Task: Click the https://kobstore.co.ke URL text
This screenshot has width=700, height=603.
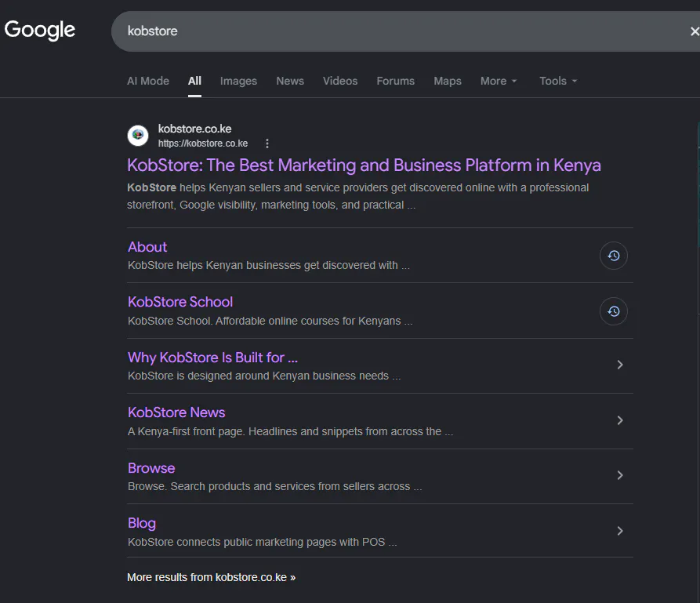Action: [203, 143]
